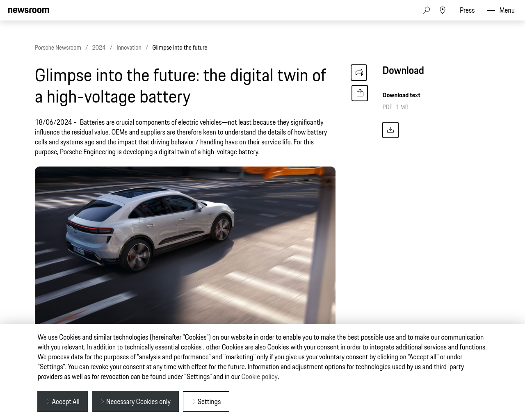This screenshot has height=420, width=525.
Task: Open the Cookie policy link
Action: 259,377
